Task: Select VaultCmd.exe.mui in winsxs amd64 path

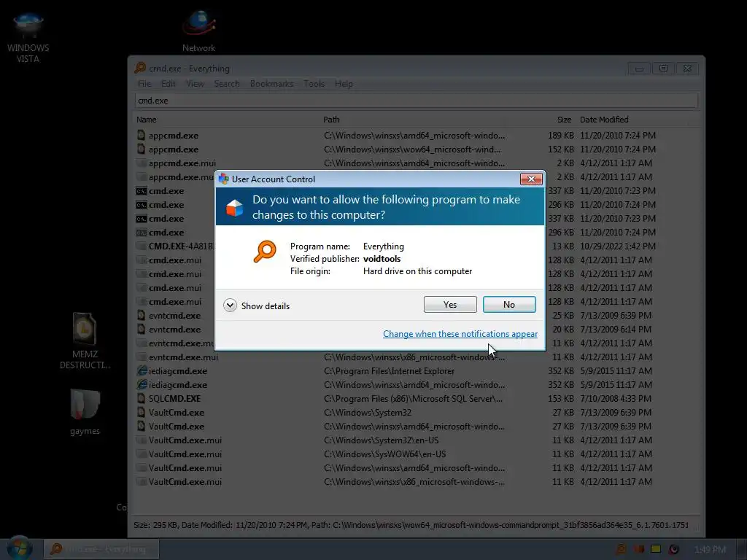Action: 185,467
